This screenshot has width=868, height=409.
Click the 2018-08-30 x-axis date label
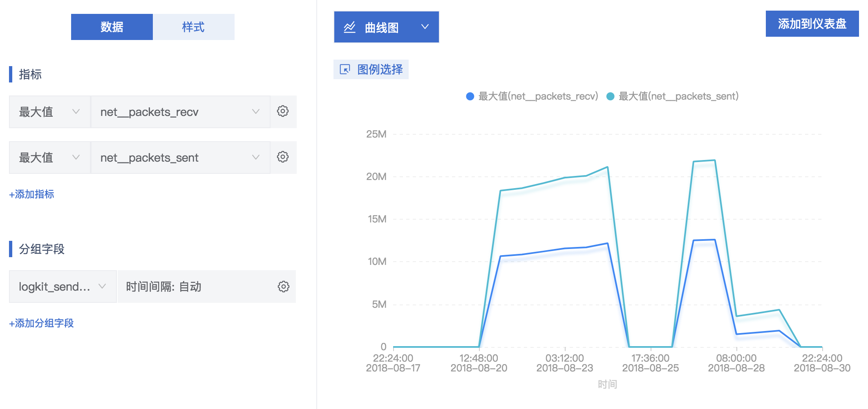tap(822, 368)
